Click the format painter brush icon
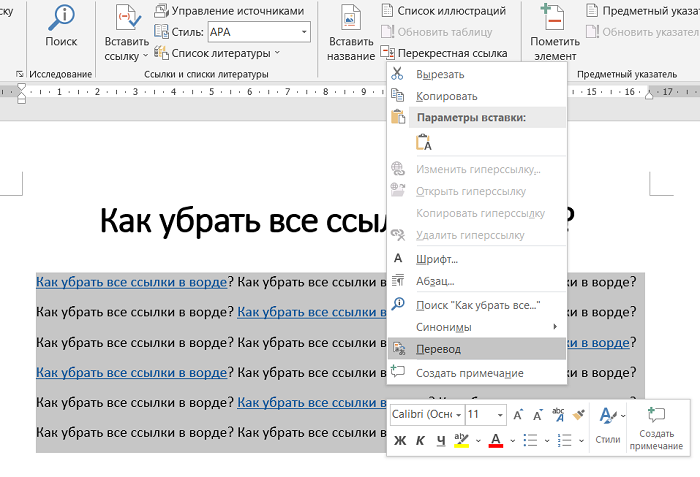Viewport: 700px width, 477px height. [579, 415]
